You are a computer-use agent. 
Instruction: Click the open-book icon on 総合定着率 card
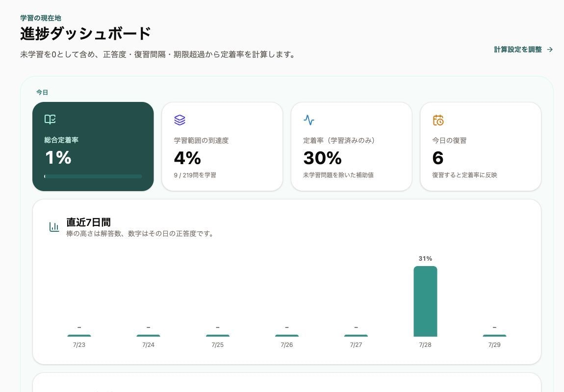[50, 119]
